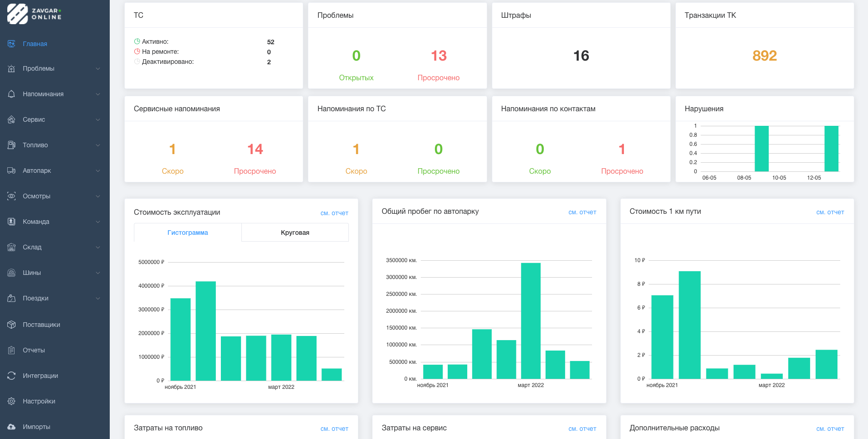Click the green Активно status icon
The height and width of the screenshot is (439, 868).
(x=137, y=41)
